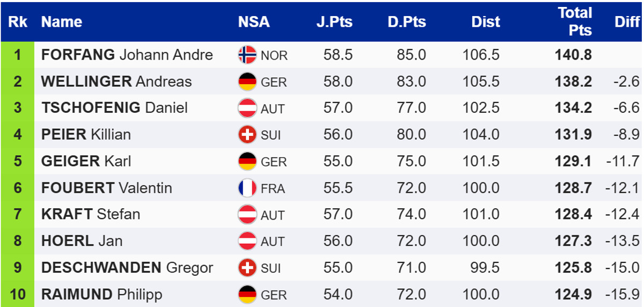Select KRAFT Stefan name link
644x307 pixels.
pyautogui.click(x=91, y=215)
